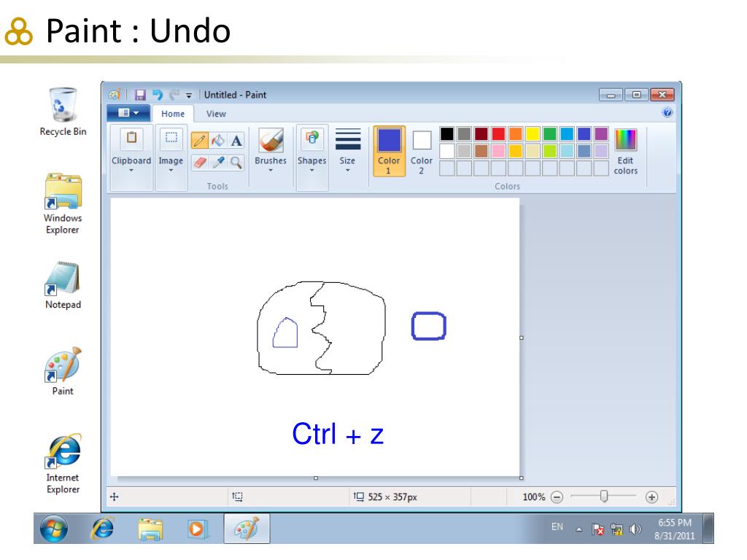747x560 pixels.
Task: Select the Eraser tool
Action: [200, 163]
